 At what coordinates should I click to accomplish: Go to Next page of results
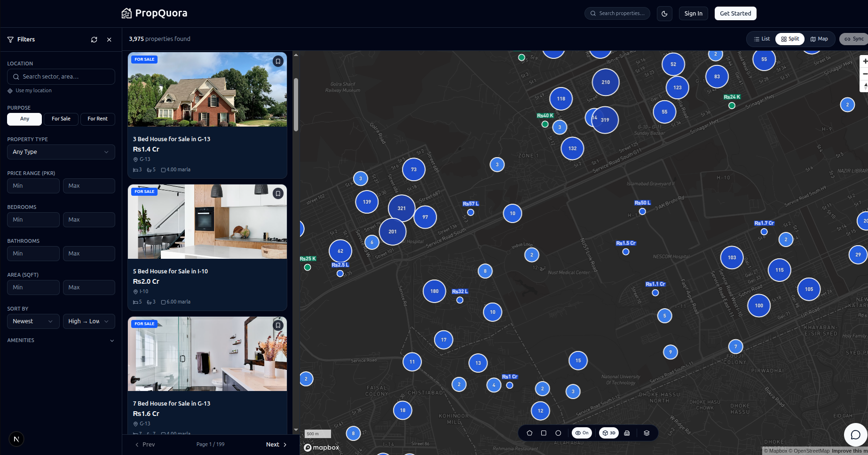[276, 445]
